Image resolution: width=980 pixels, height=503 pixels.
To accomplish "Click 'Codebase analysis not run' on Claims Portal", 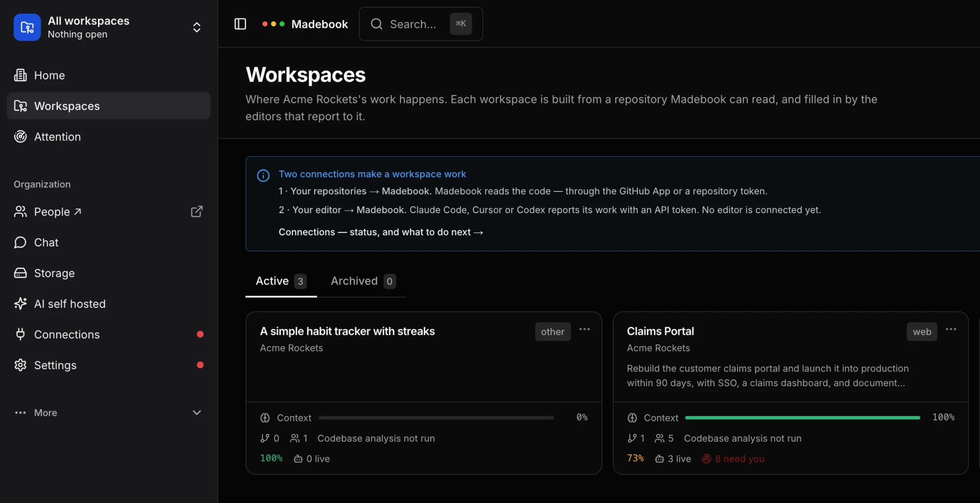I will pyautogui.click(x=743, y=438).
